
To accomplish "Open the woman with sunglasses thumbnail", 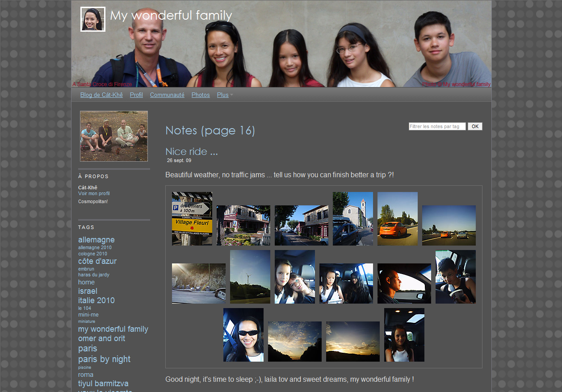I will pos(243,335).
